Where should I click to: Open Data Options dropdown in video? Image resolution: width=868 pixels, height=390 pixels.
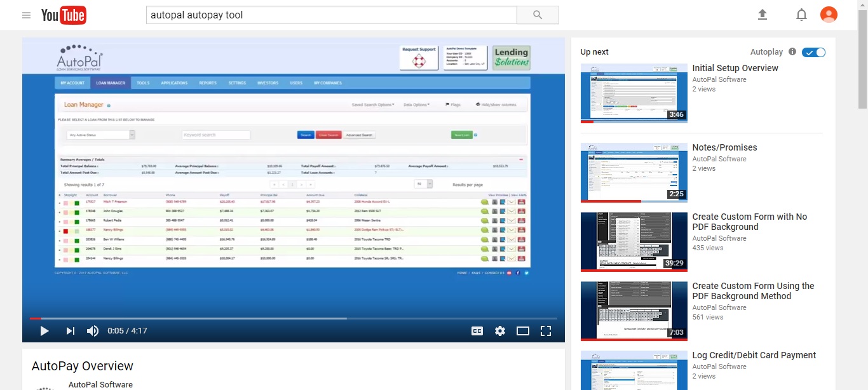[417, 105]
